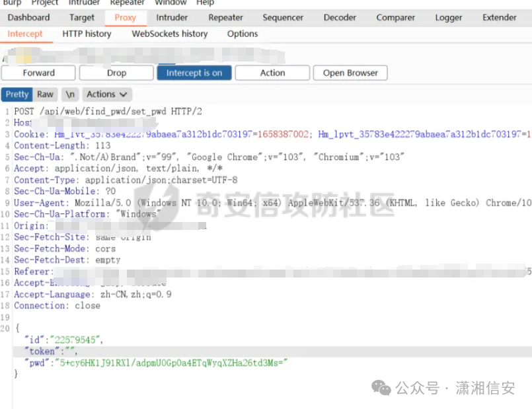
Task: Open the Repeater menu in menu bar
Action: point(128,3)
